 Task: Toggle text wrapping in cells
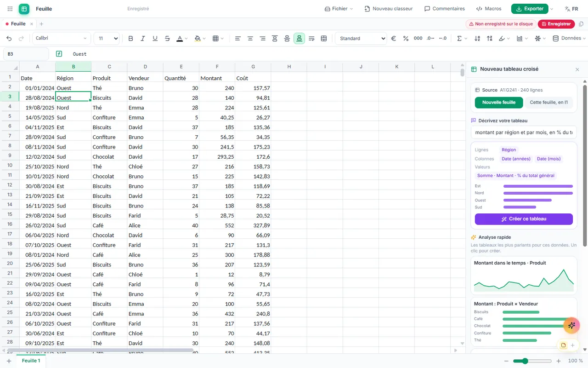(x=311, y=39)
